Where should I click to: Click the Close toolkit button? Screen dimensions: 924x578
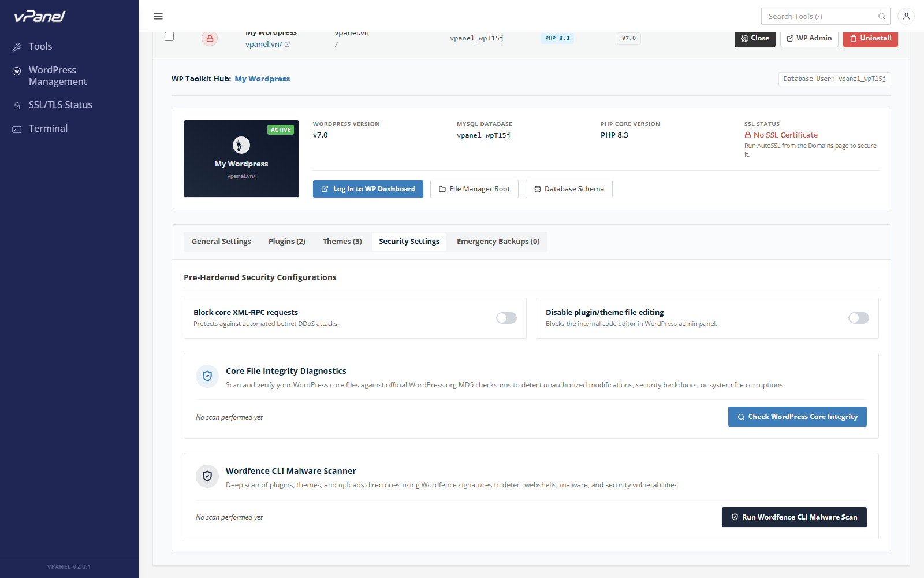click(755, 39)
